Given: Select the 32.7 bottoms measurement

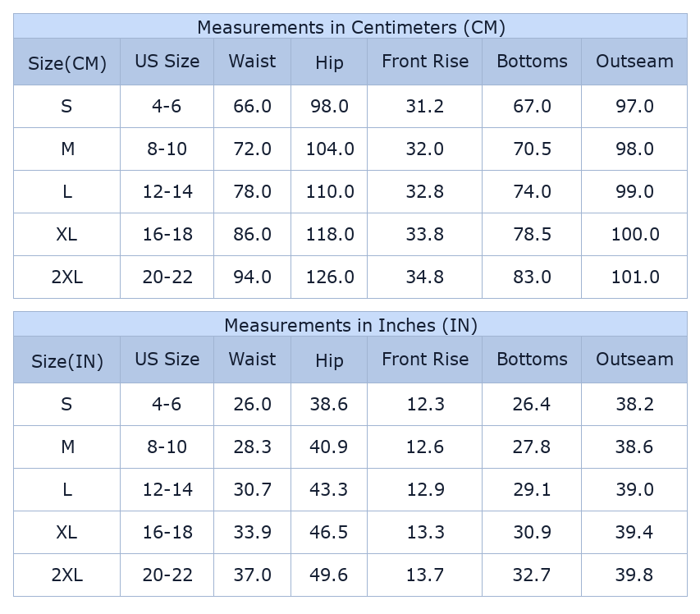Looking at the screenshot, I should click(x=532, y=575).
